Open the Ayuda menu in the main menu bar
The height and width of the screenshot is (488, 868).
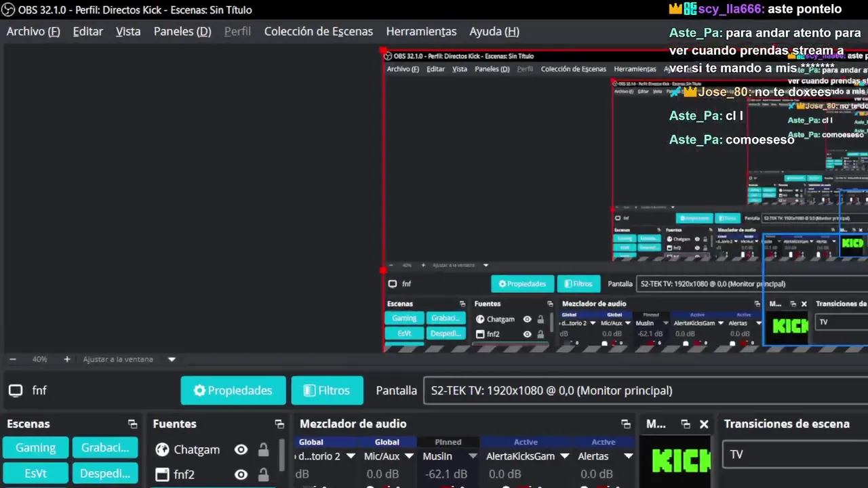pos(494,31)
